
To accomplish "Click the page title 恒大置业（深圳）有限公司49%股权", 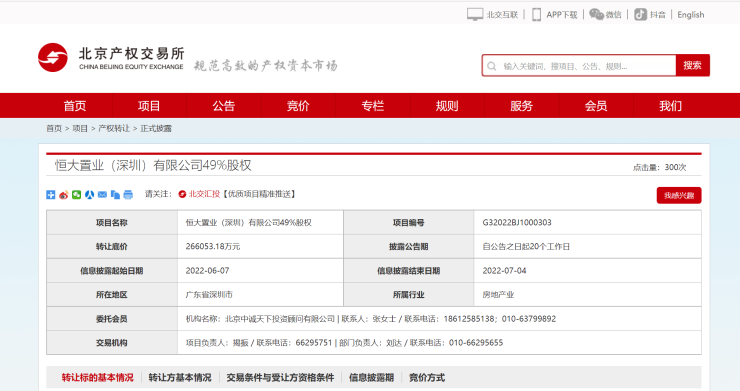I will coord(153,165).
